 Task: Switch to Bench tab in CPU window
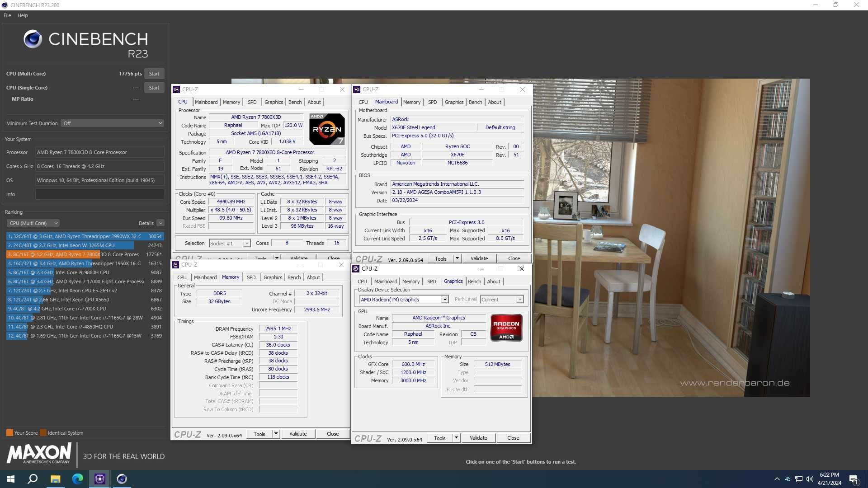point(295,102)
